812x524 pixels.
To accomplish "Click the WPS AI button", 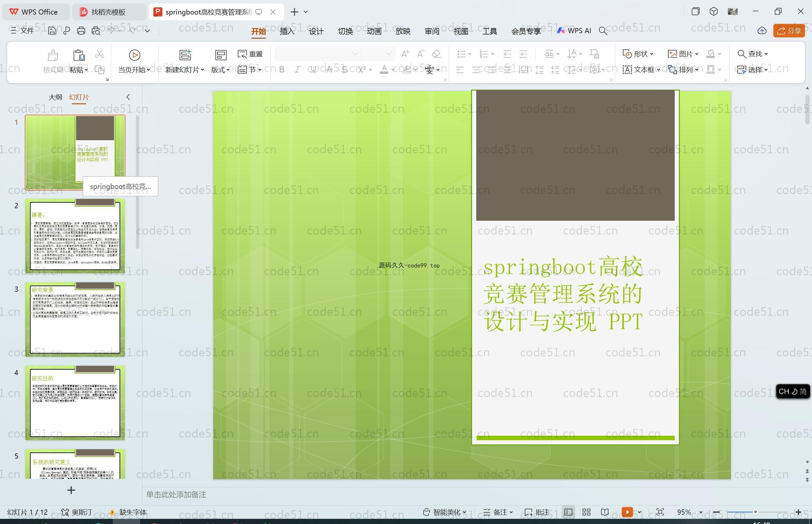I will [574, 31].
